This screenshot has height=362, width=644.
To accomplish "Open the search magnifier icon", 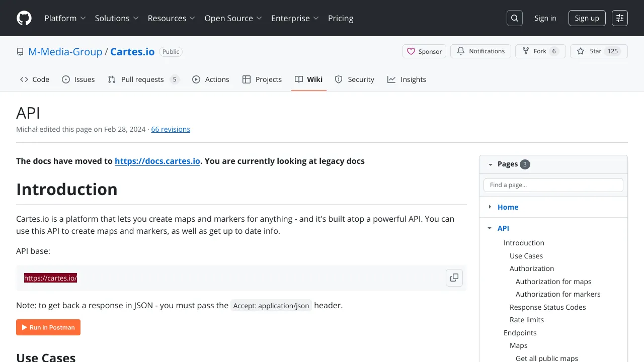I will [515, 18].
